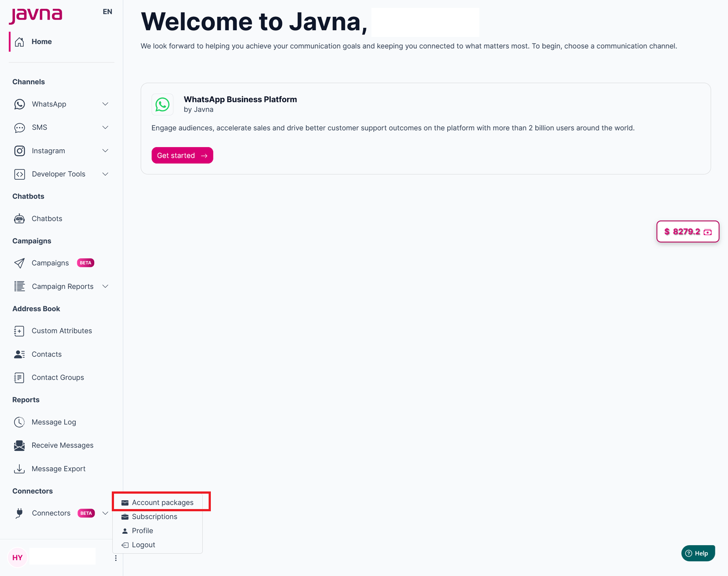Open the Help widget

pyautogui.click(x=698, y=554)
